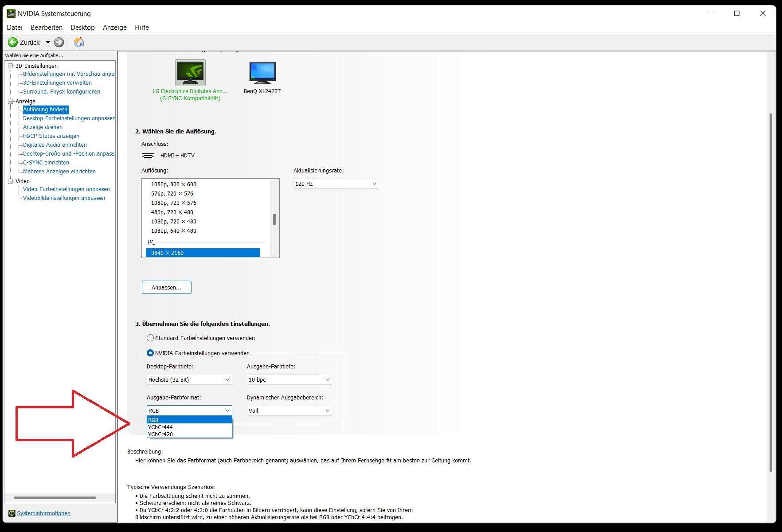Click the task pane horizontal scrollbar
Image resolution: width=782 pixels, height=532 pixels.
(55, 498)
